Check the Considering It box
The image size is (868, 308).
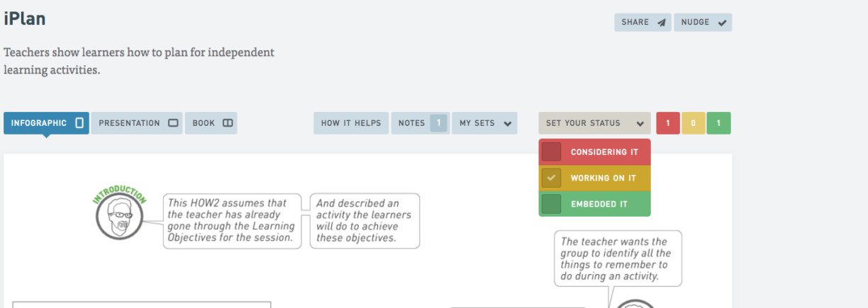pyautogui.click(x=552, y=152)
